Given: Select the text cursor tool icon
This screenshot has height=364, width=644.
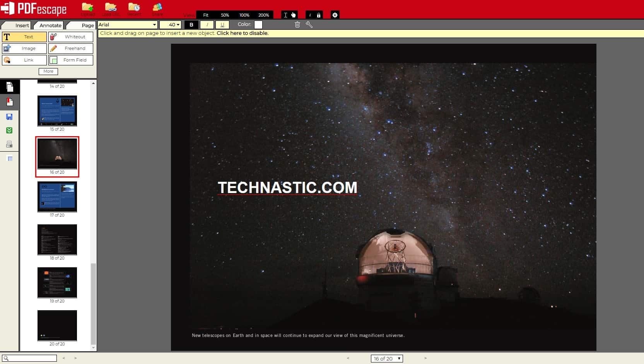Looking at the screenshot, I should point(285,15).
